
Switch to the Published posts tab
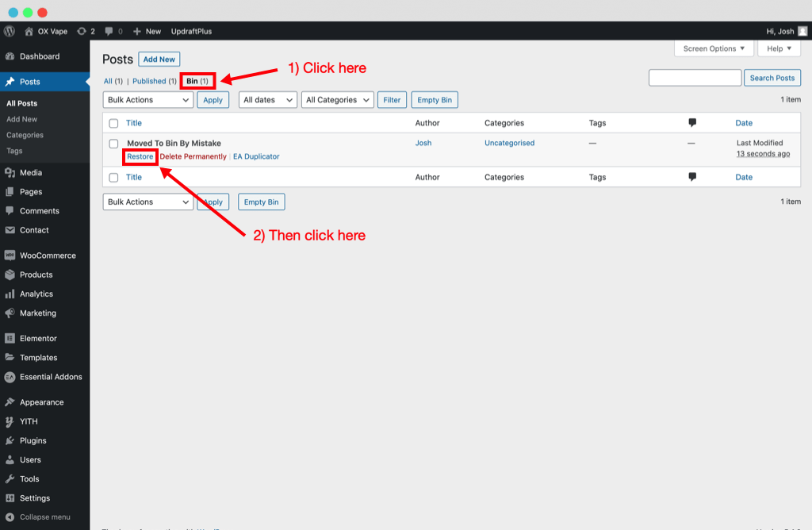click(x=153, y=81)
